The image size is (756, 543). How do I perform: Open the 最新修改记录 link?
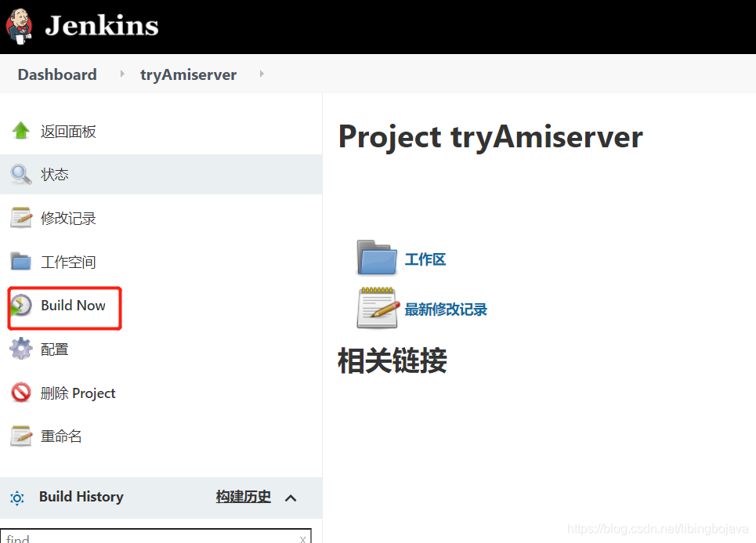(446, 310)
